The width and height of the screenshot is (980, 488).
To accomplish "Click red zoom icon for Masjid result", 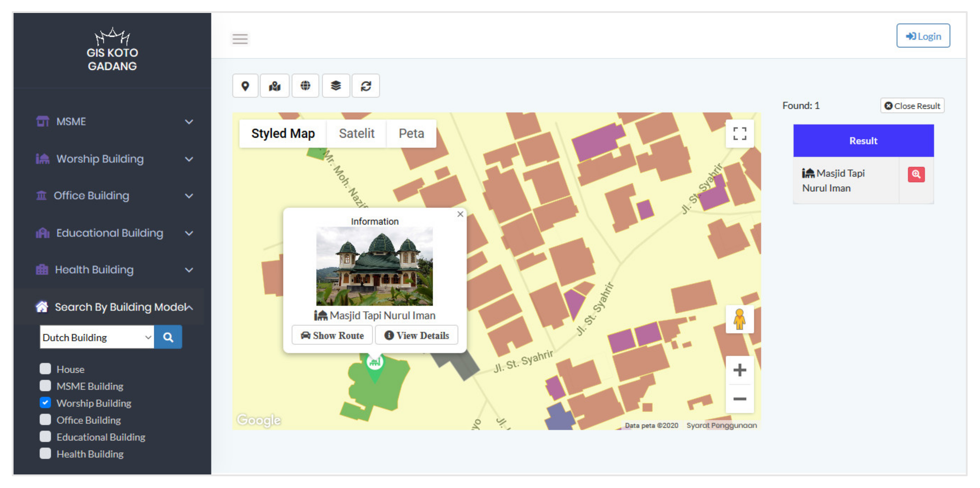I will click(916, 175).
